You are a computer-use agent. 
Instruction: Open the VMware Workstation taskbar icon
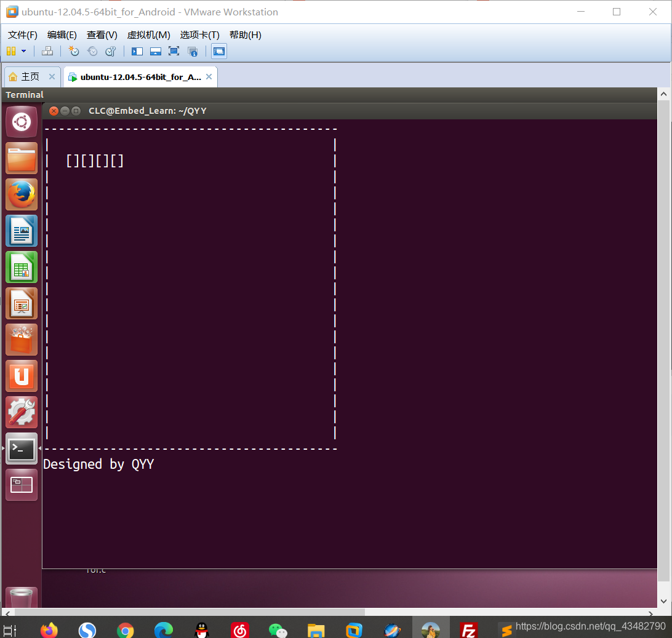pos(354,631)
